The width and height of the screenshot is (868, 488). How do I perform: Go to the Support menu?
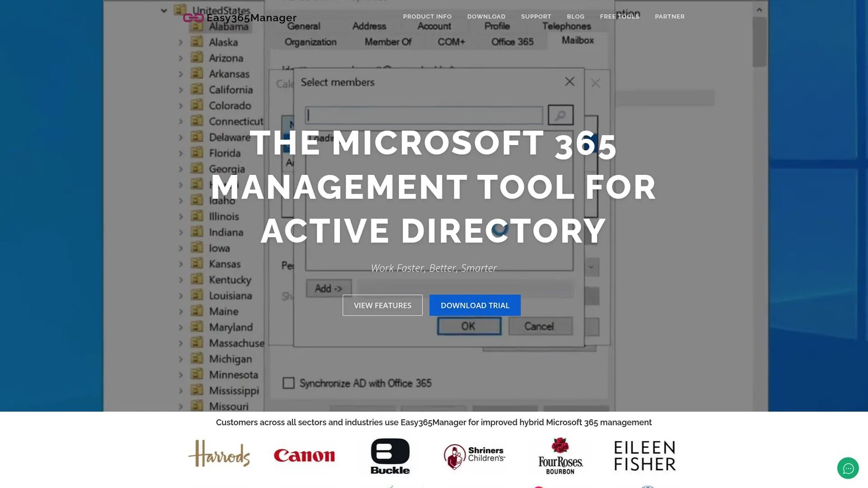[x=536, y=17]
